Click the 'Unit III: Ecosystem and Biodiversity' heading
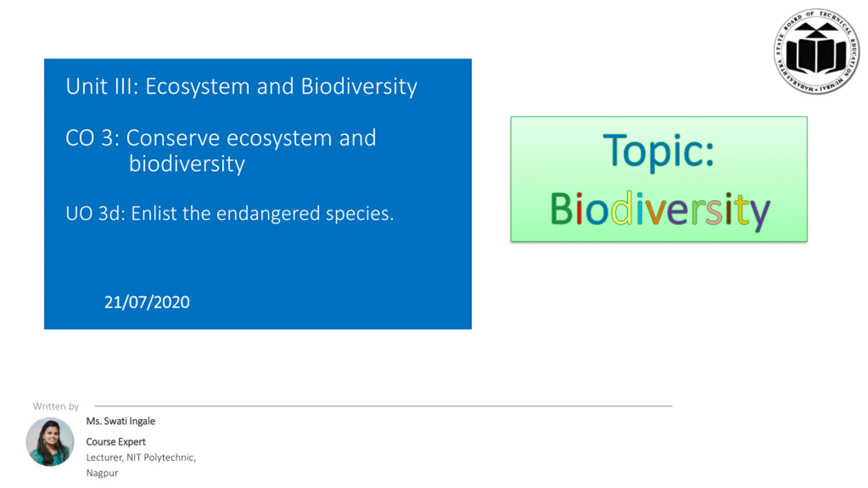 point(241,86)
